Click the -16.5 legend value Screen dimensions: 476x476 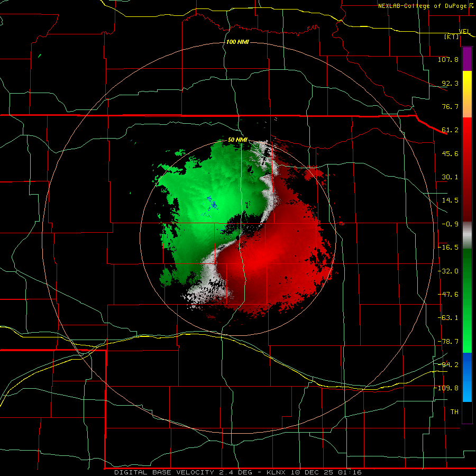[448, 248]
